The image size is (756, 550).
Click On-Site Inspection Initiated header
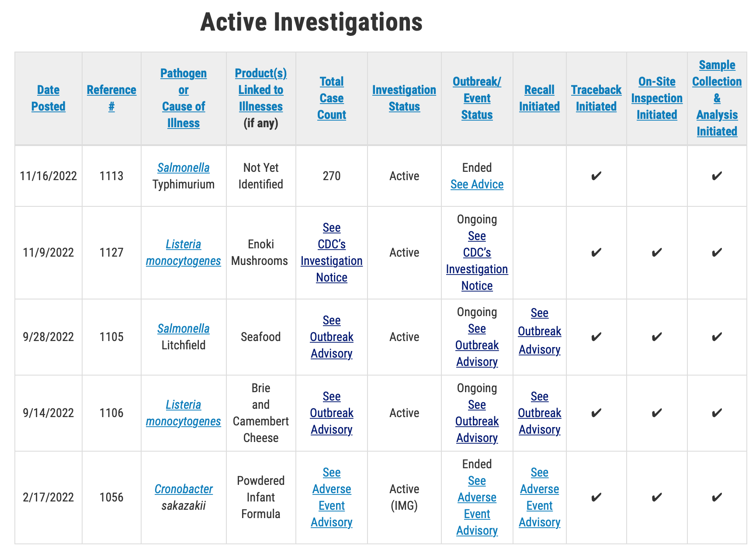[x=657, y=98]
